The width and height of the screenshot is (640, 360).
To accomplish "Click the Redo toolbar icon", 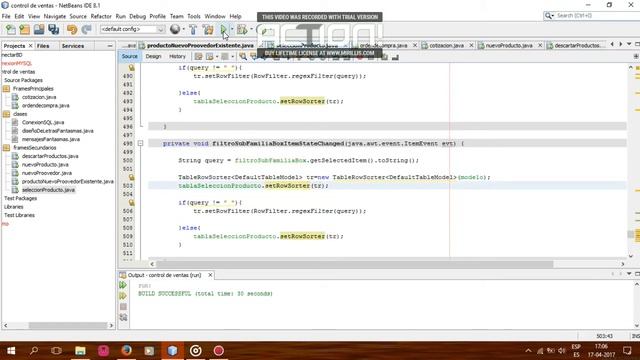I will click(x=86, y=29).
